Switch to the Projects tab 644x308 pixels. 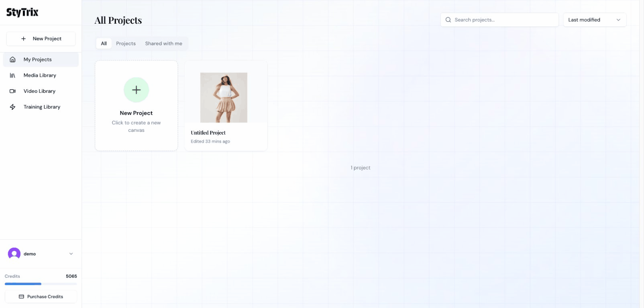[x=126, y=43]
